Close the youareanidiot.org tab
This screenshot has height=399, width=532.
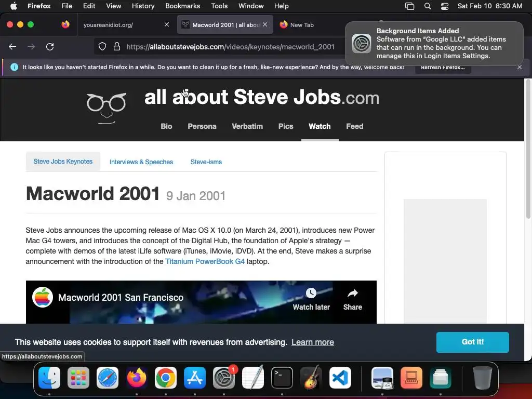(167, 24)
